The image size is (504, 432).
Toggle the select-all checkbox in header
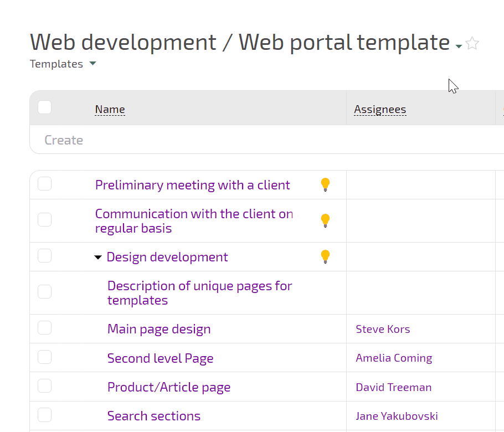[x=45, y=107]
